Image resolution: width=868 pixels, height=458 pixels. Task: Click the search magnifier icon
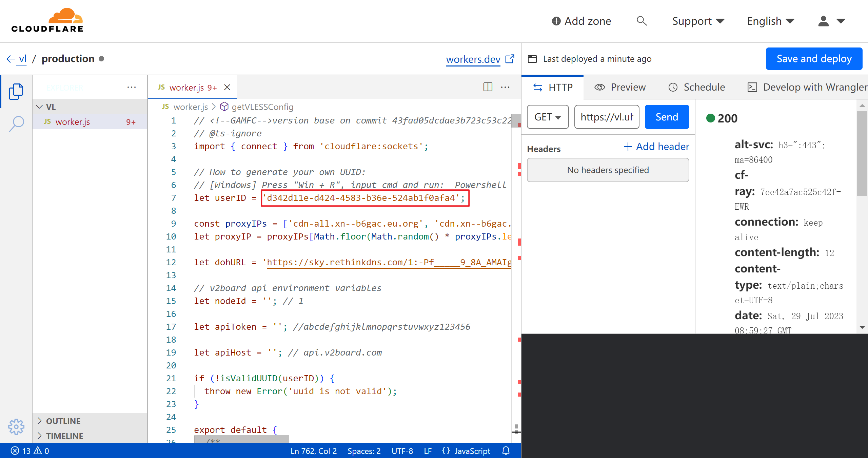coord(641,21)
